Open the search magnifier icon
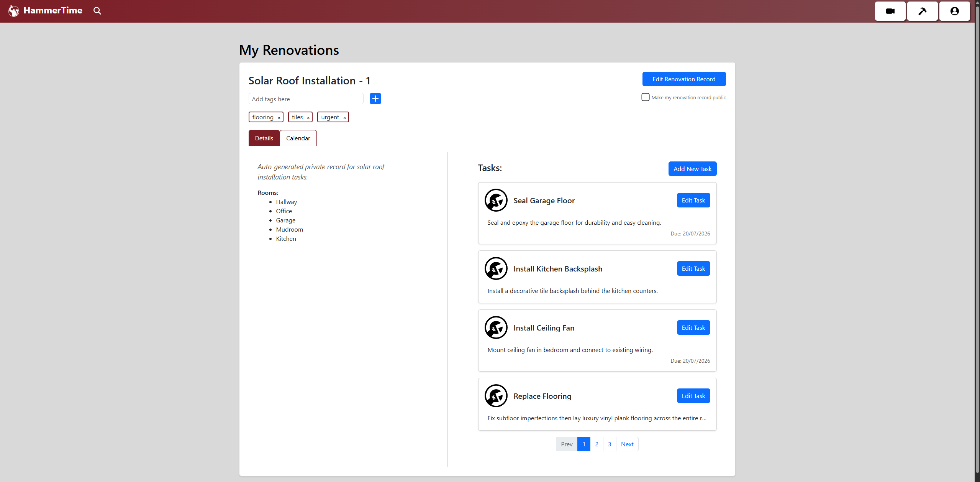Image resolution: width=980 pixels, height=482 pixels. click(97, 11)
